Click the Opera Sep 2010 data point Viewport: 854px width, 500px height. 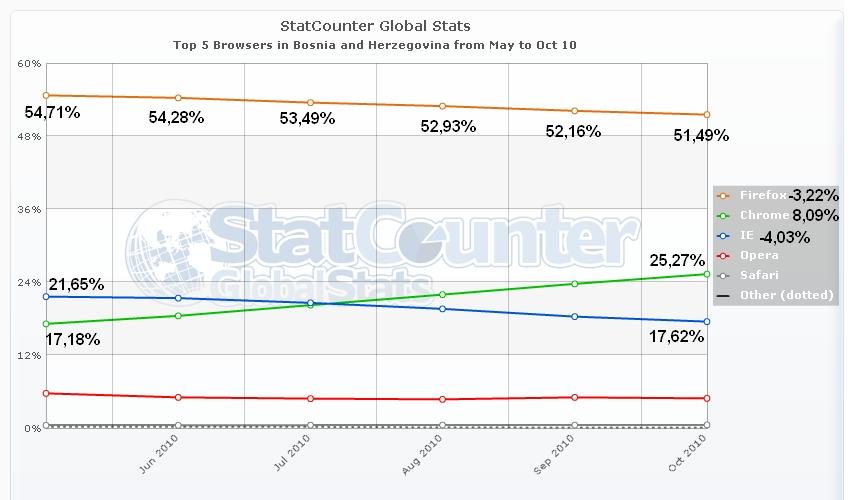click(575, 398)
